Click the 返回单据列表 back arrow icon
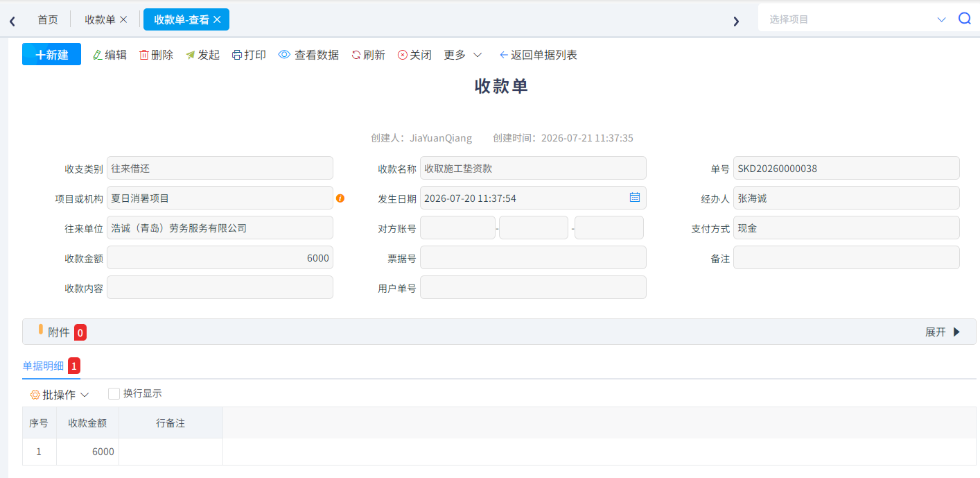The width and height of the screenshot is (980, 478). tap(504, 55)
